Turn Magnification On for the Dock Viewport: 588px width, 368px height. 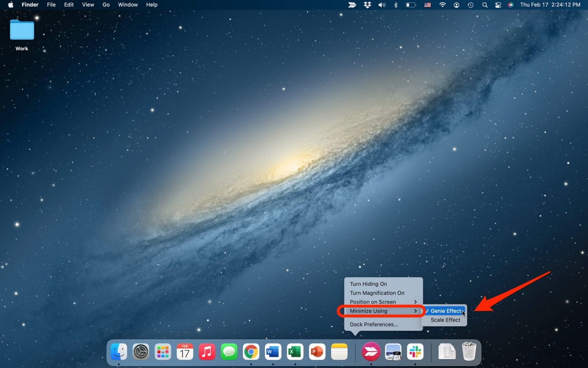[377, 293]
